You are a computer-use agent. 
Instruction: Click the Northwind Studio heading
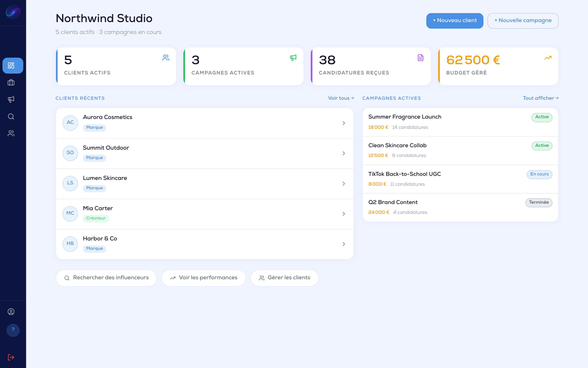104,18
